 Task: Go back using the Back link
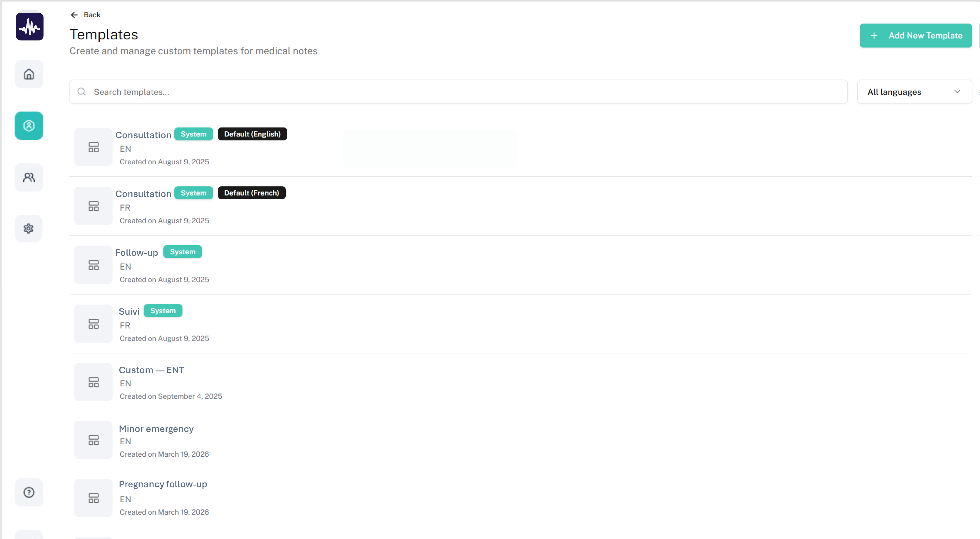click(x=92, y=15)
